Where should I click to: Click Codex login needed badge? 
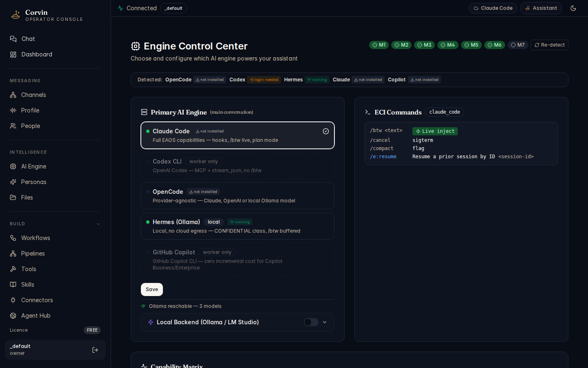pyautogui.click(x=264, y=80)
